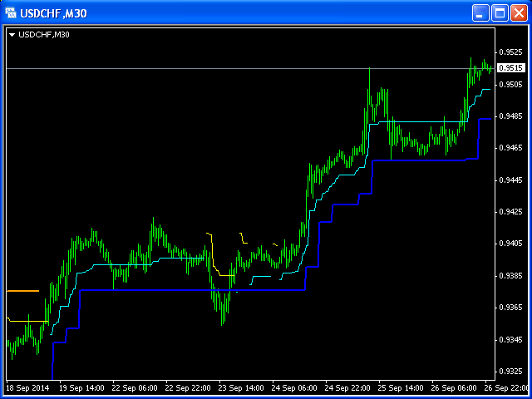Click the 23 Sep 14:00 time label

(x=241, y=387)
